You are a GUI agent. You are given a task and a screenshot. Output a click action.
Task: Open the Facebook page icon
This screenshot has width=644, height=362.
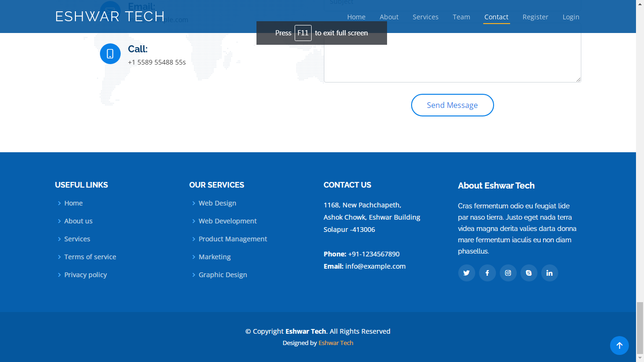click(x=487, y=273)
